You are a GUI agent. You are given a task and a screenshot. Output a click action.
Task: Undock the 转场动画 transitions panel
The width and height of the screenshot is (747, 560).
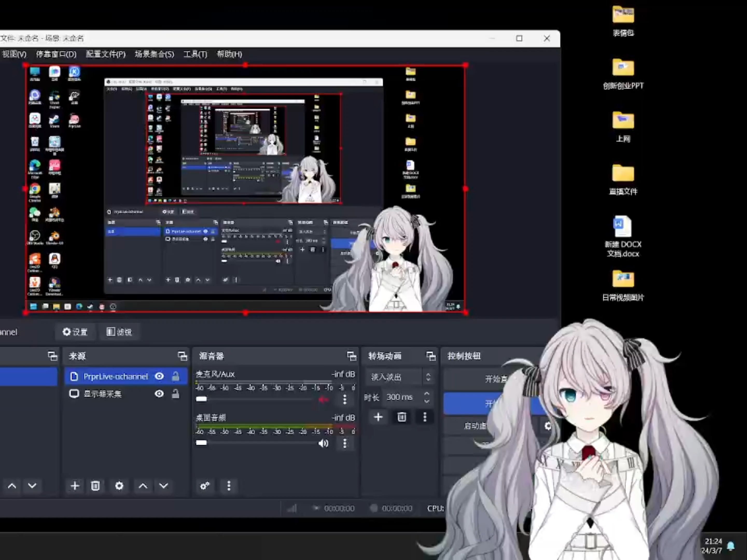pyautogui.click(x=431, y=356)
